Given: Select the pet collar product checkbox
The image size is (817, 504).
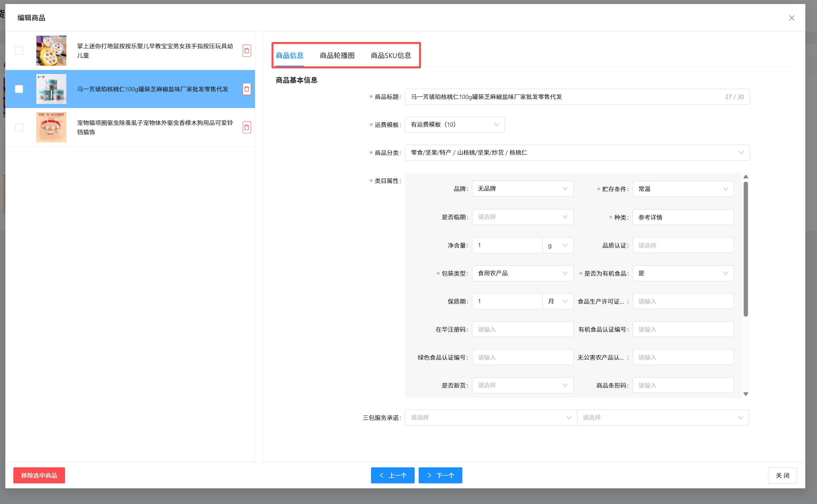Looking at the screenshot, I should (19, 127).
